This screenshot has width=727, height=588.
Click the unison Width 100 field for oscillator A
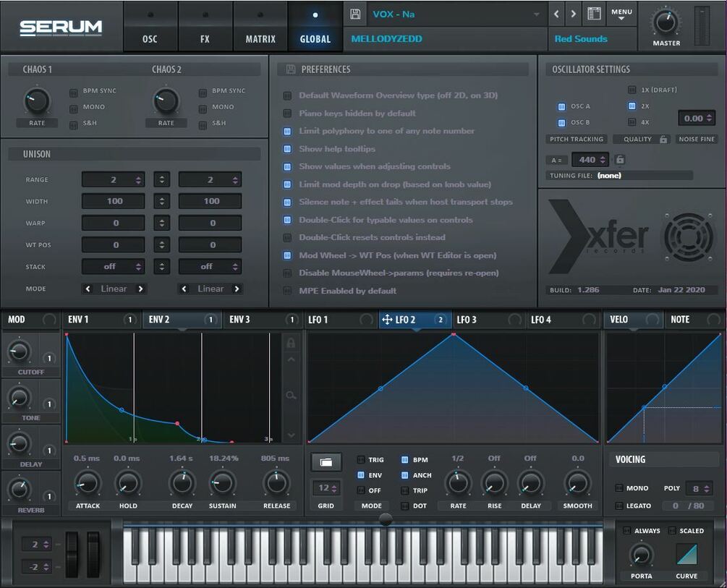pyautogui.click(x=113, y=201)
